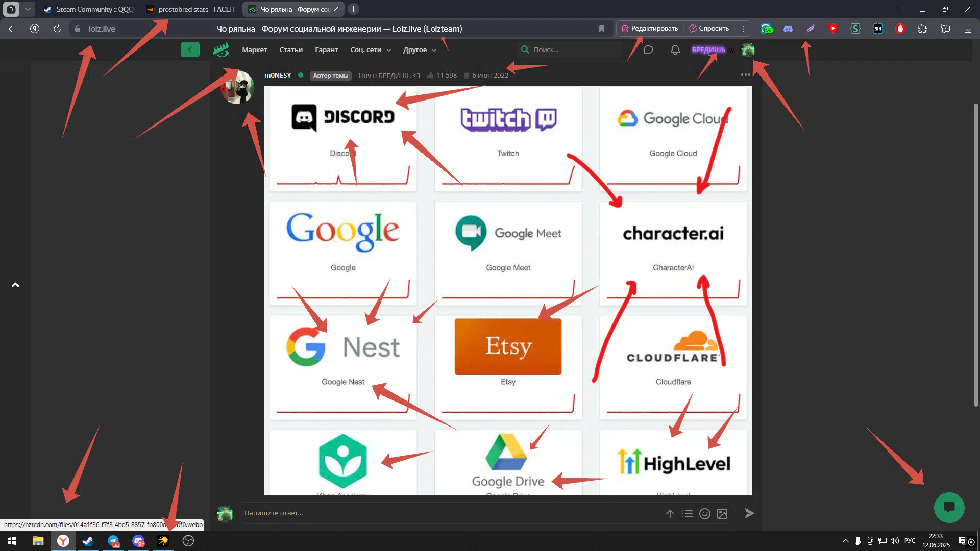Switch keyboard language РУС in tray

point(910,541)
